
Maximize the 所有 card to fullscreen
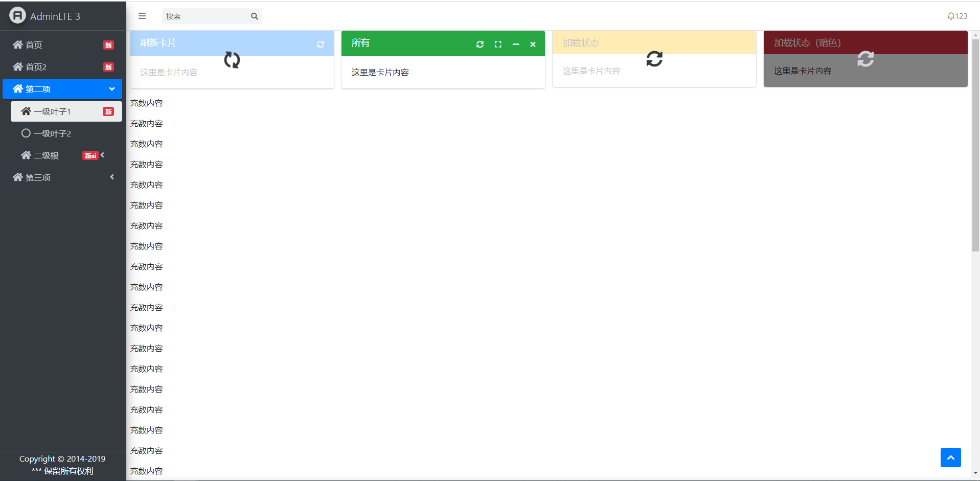pyautogui.click(x=498, y=44)
